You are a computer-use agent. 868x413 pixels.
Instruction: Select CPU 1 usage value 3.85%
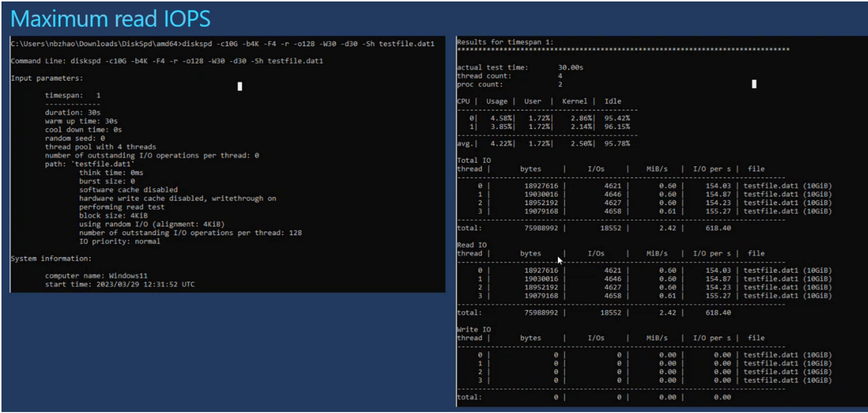[501, 127]
